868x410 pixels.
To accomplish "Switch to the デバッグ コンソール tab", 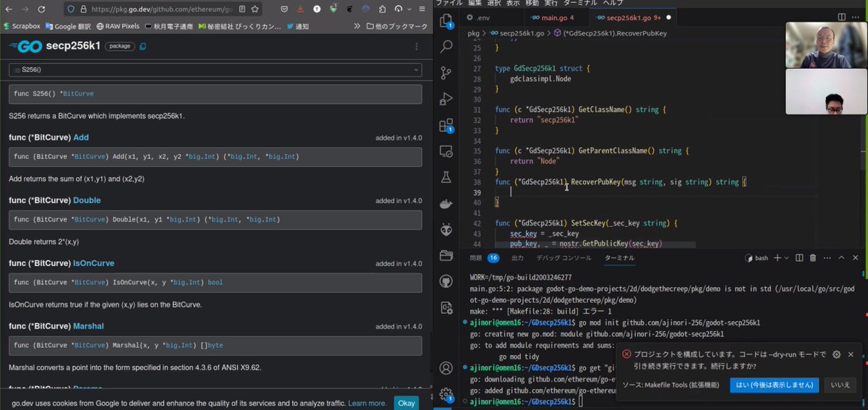I will (563, 257).
